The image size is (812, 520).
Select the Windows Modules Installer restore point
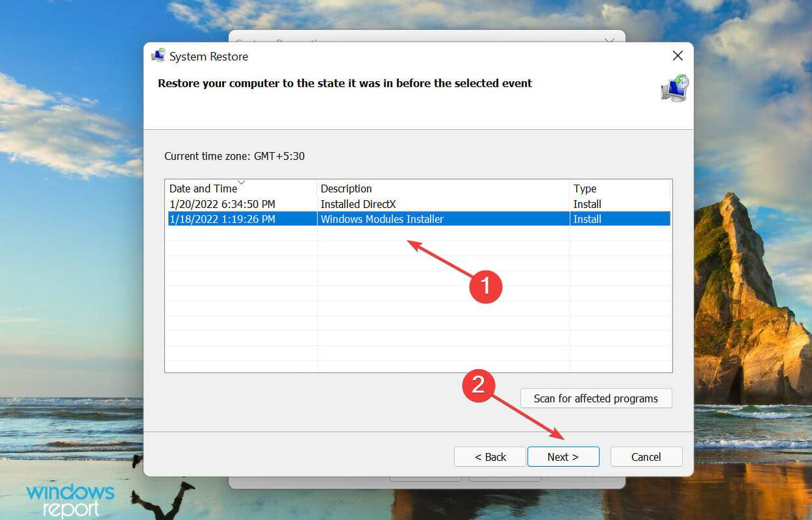382,219
